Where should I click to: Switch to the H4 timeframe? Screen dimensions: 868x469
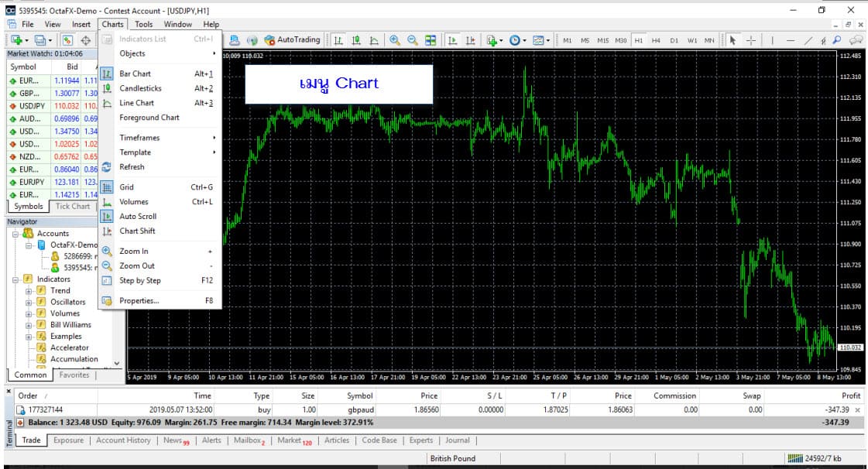pos(656,40)
